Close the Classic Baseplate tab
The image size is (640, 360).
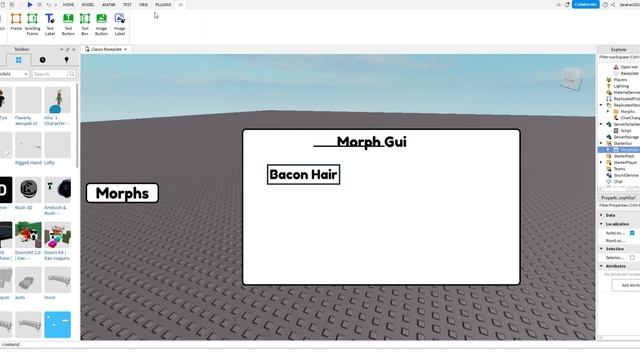tap(126, 49)
